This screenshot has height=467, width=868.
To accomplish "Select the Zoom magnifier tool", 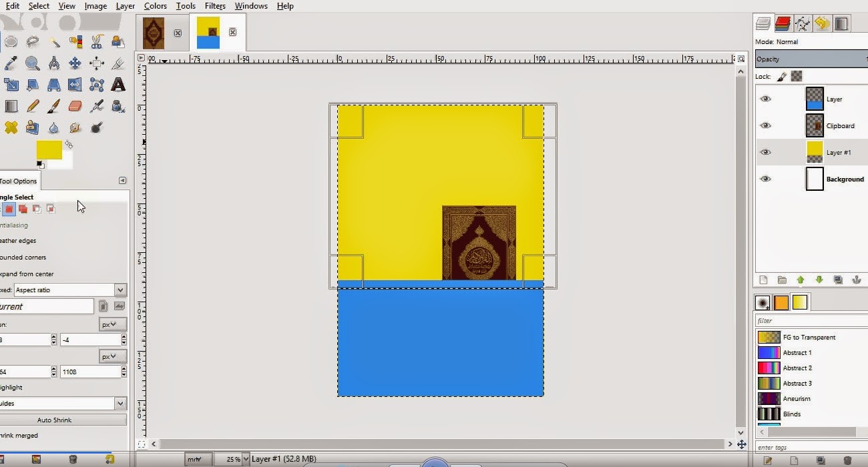I will (33, 63).
